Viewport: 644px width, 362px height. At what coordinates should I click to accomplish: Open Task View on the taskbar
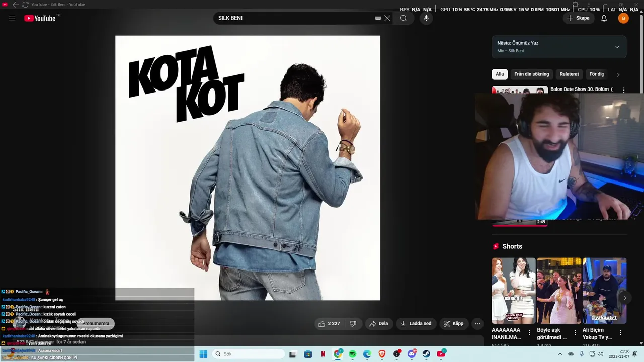pyautogui.click(x=293, y=354)
